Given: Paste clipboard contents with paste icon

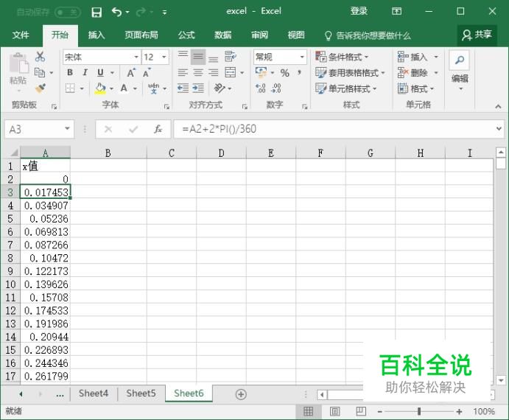Looking at the screenshot, I should click(x=18, y=63).
